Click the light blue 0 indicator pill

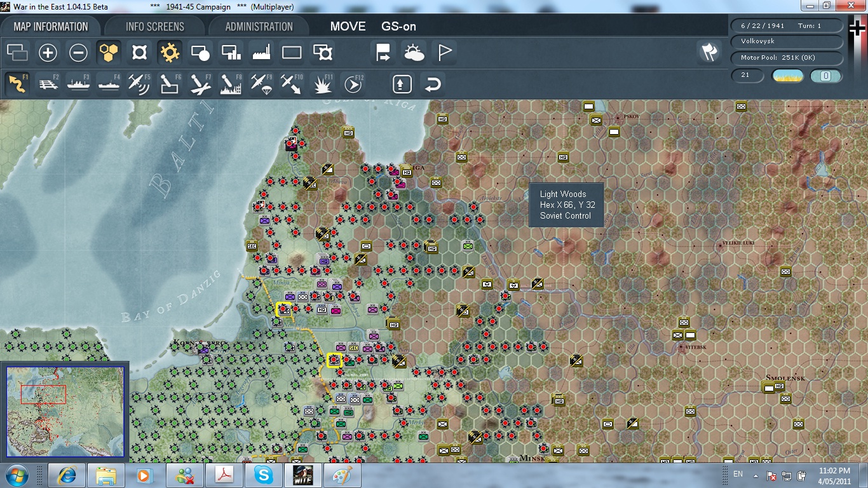(x=827, y=76)
